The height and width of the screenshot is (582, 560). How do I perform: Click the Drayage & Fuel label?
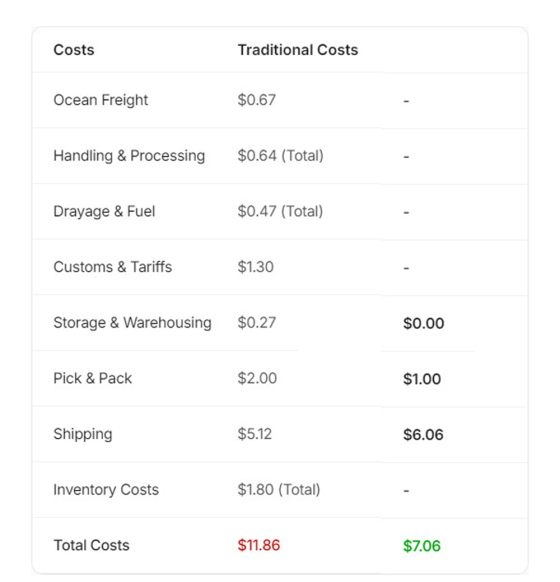pyautogui.click(x=104, y=212)
